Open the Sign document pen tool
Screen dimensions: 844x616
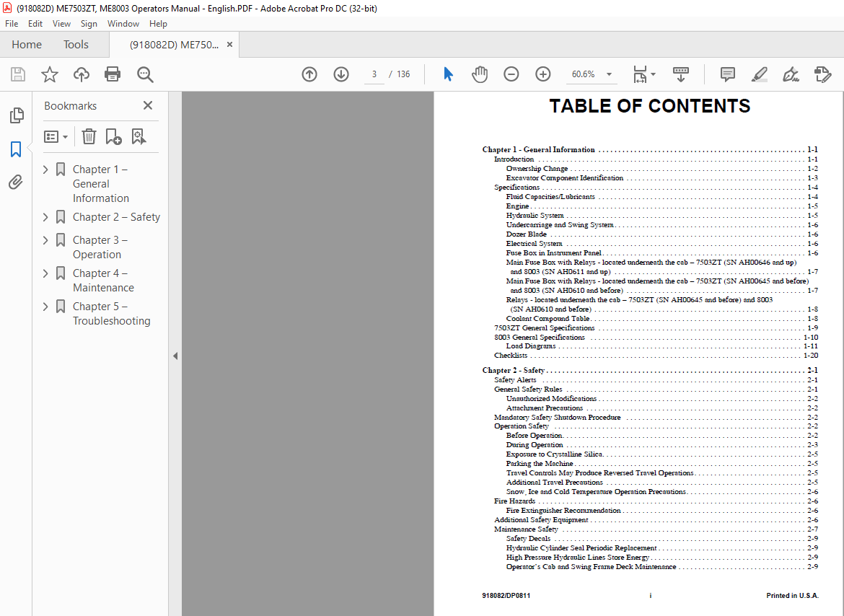[791, 74]
